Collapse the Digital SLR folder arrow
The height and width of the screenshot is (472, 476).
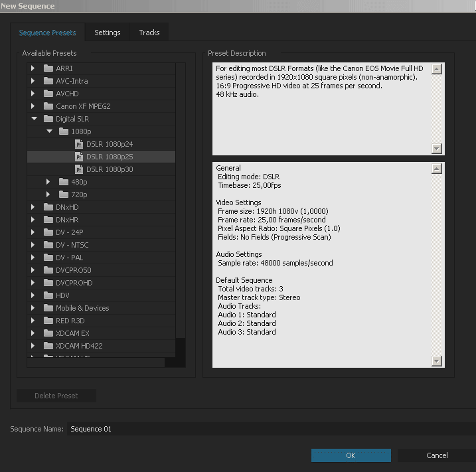click(34, 119)
